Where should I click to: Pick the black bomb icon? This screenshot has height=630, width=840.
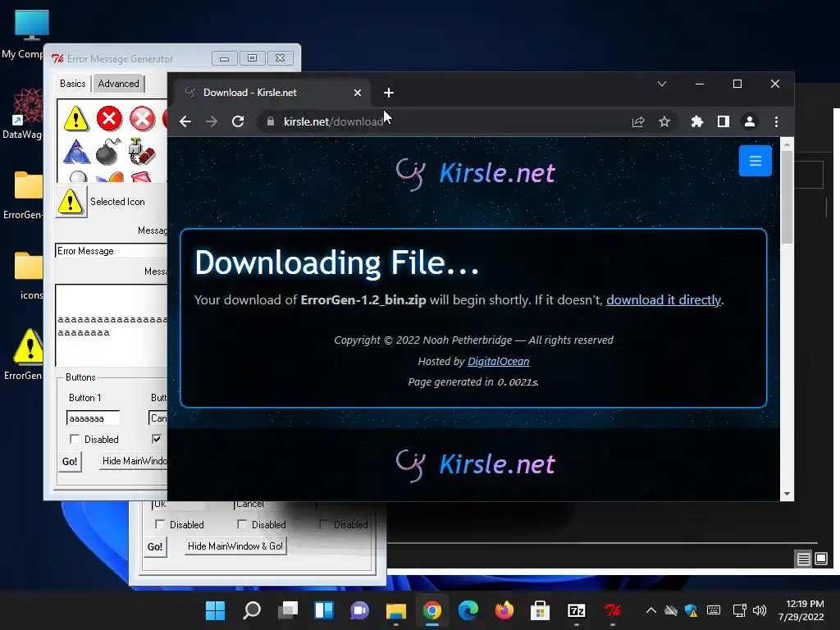pos(108,152)
